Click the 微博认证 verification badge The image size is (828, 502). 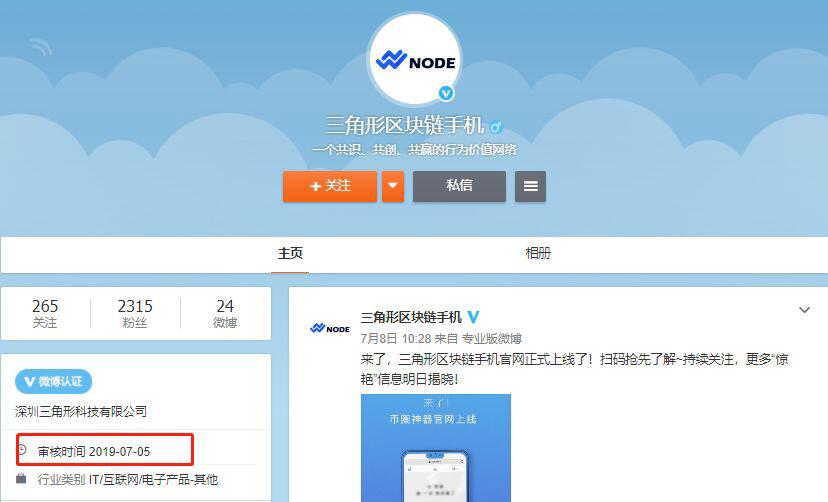[53, 382]
